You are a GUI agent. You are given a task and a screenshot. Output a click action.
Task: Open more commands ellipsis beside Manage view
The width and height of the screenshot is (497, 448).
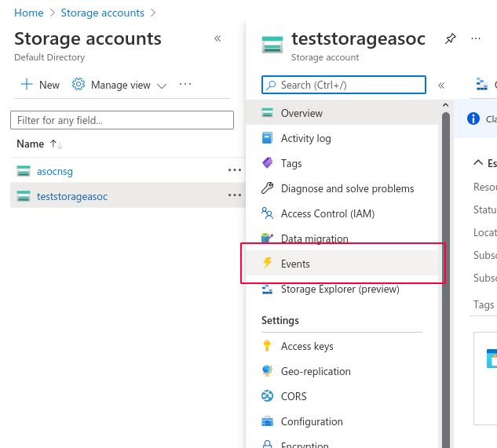pyautogui.click(x=185, y=84)
